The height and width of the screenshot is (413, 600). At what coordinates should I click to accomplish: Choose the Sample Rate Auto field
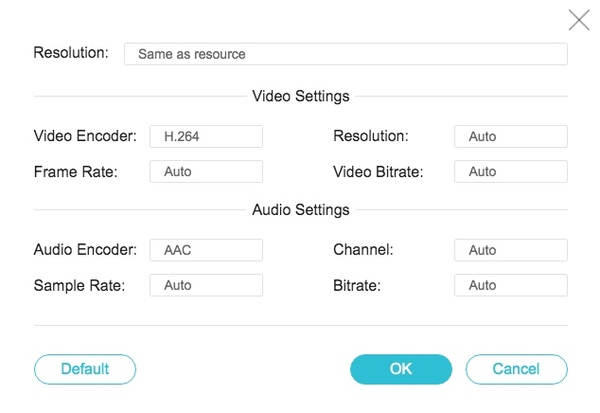206,285
